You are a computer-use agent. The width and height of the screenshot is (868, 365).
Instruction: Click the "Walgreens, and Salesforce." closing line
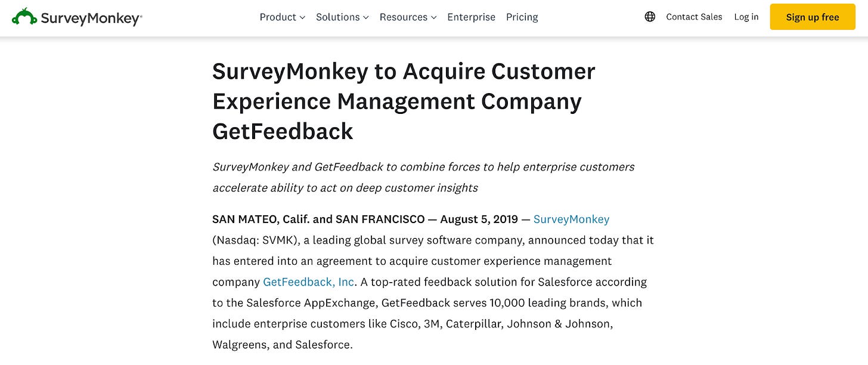282,345
